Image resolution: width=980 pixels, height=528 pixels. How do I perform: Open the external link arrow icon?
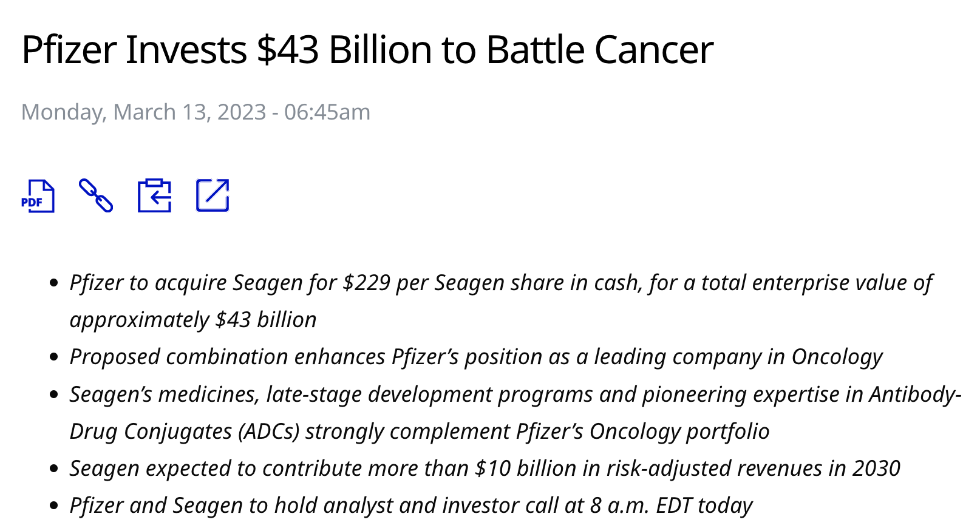tap(213, 195)
